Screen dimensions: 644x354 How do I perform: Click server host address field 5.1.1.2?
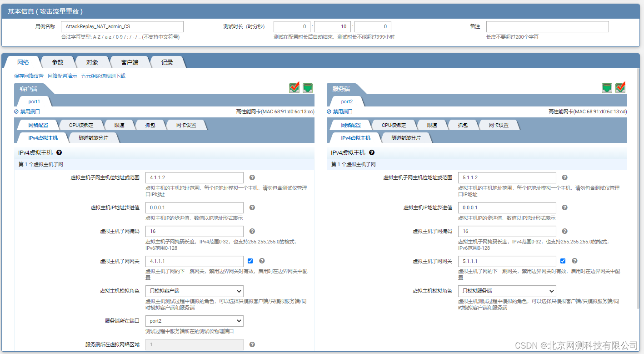(x=507, y=177)
